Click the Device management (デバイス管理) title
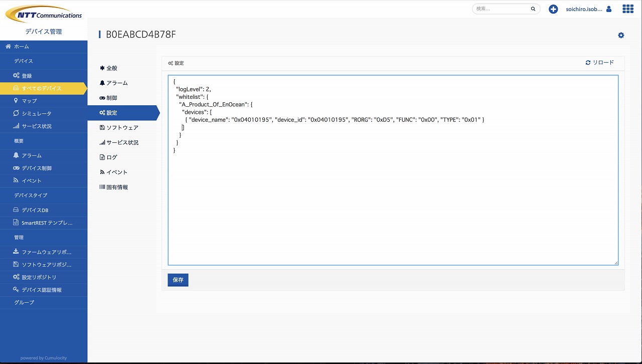 (x=44, y=32)
